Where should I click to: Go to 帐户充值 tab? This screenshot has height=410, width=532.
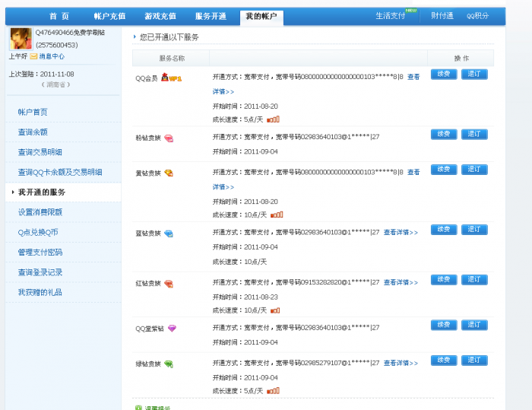(x=109, y=16)
